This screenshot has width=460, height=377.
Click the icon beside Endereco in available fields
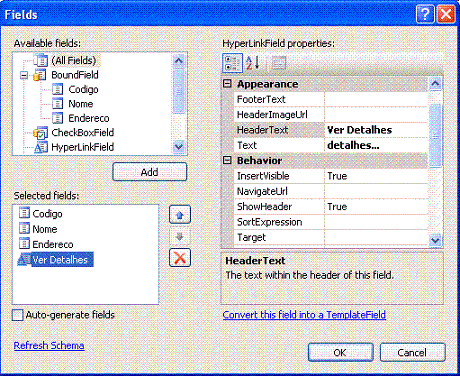point(57,118)
